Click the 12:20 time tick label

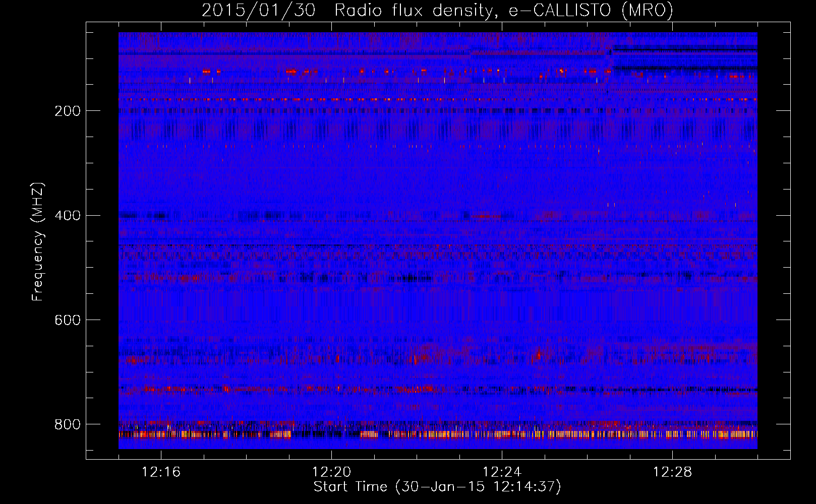(331, 472)
